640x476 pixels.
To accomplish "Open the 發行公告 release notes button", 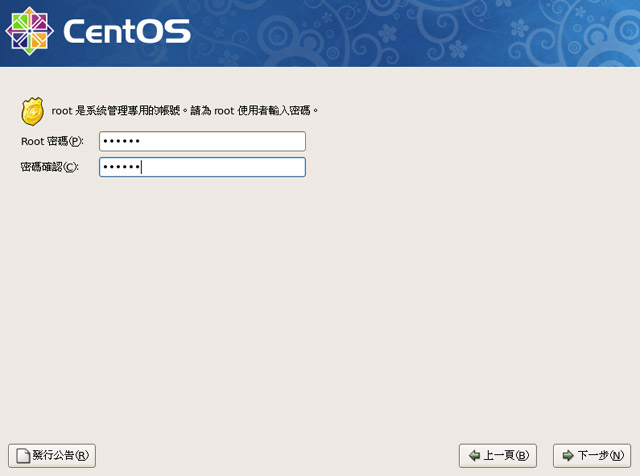I will tap(52, 456).
